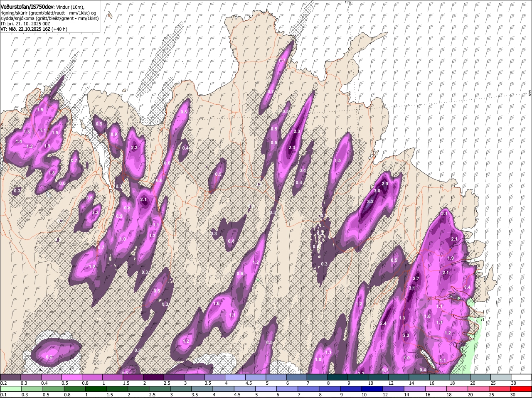
Task: Click upper legend swatch between 0.3 and 0.4
Action: pyautogui.click(x=32, y=377)
